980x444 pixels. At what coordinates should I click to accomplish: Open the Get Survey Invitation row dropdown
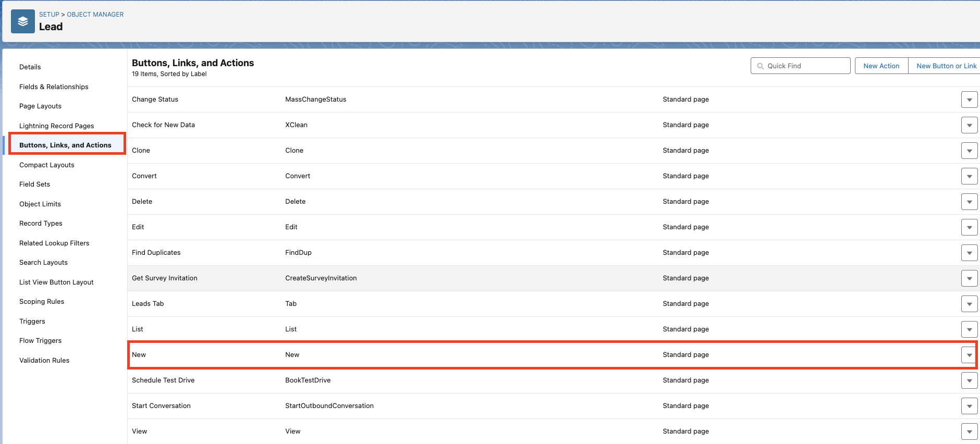coord(969,278)
